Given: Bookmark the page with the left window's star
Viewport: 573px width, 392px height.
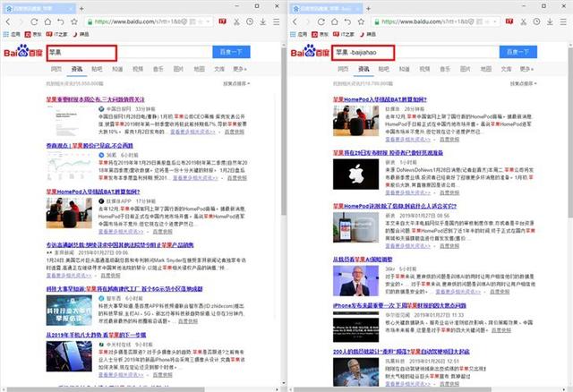Looking at the screenshot, I should pyautogui.click(x=74, y=21).
